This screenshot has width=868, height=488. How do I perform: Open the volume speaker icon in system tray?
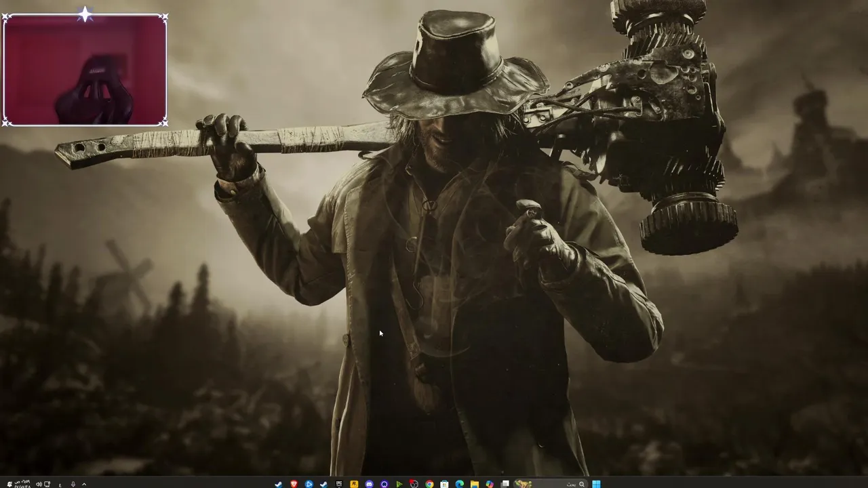(x=39, y=485)
